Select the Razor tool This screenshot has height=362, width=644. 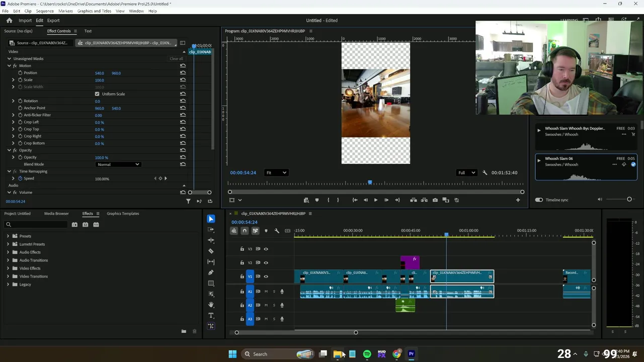[211, 251]
